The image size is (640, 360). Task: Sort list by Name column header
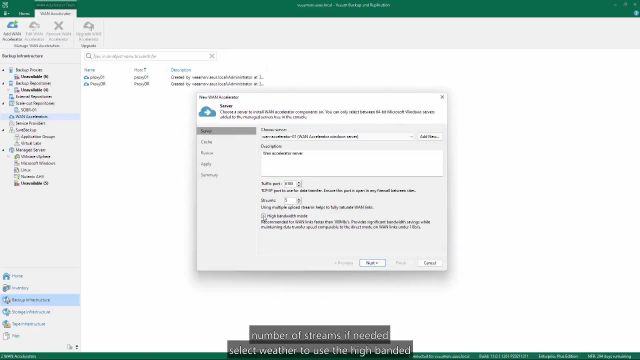coord(89,70)
